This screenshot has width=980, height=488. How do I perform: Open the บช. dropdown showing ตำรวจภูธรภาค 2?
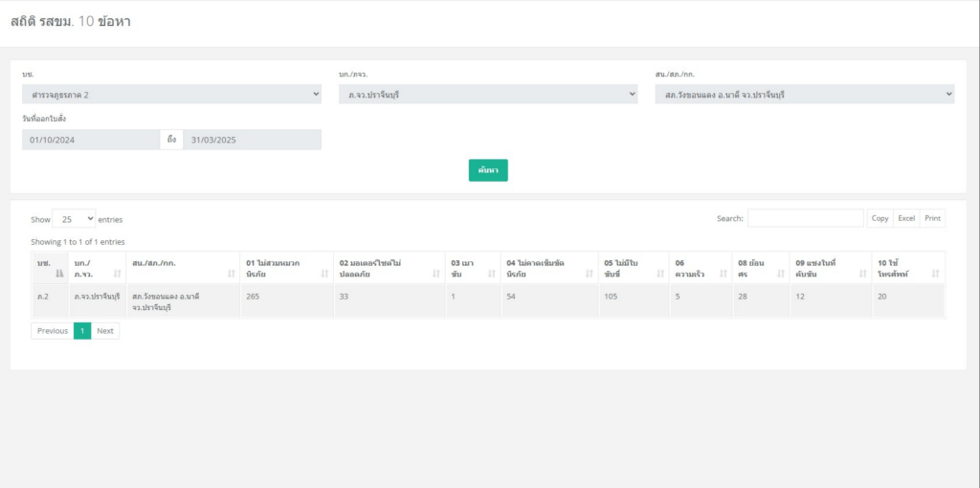tap(172, 94)
